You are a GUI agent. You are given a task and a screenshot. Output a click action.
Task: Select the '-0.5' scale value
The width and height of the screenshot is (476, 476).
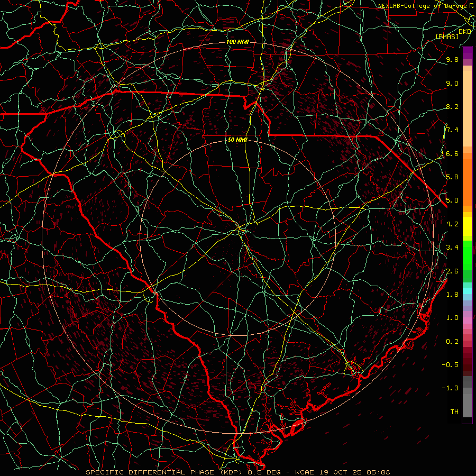coord(450,364)
